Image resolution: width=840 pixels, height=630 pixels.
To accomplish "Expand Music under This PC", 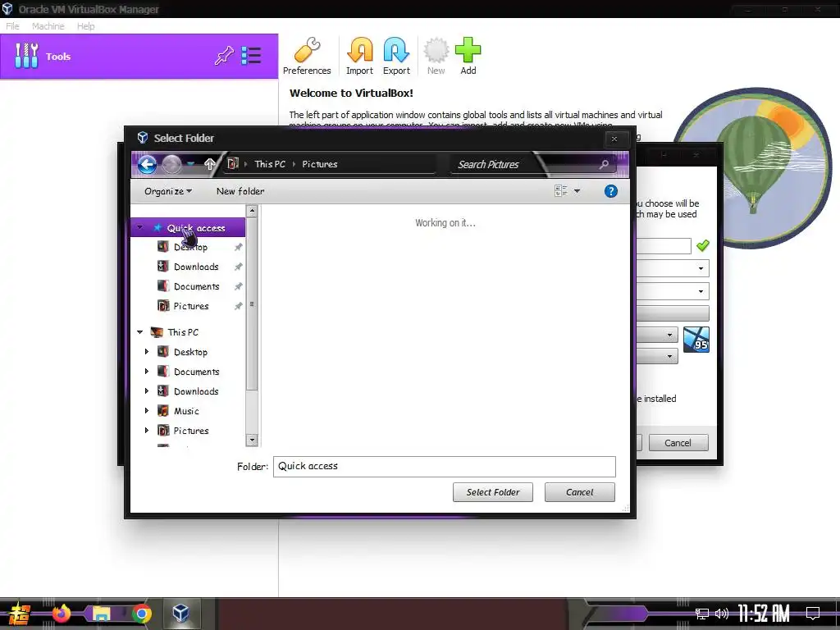I will pos(147,411).
